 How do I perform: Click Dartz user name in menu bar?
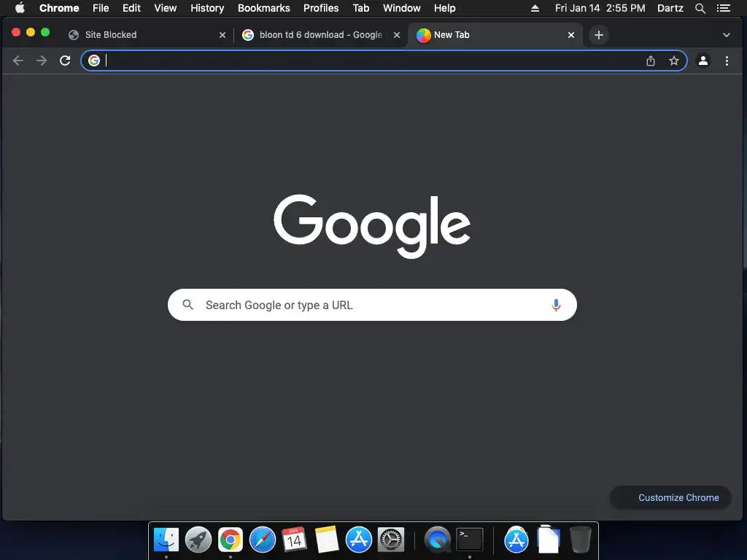[x=670, y=8]
